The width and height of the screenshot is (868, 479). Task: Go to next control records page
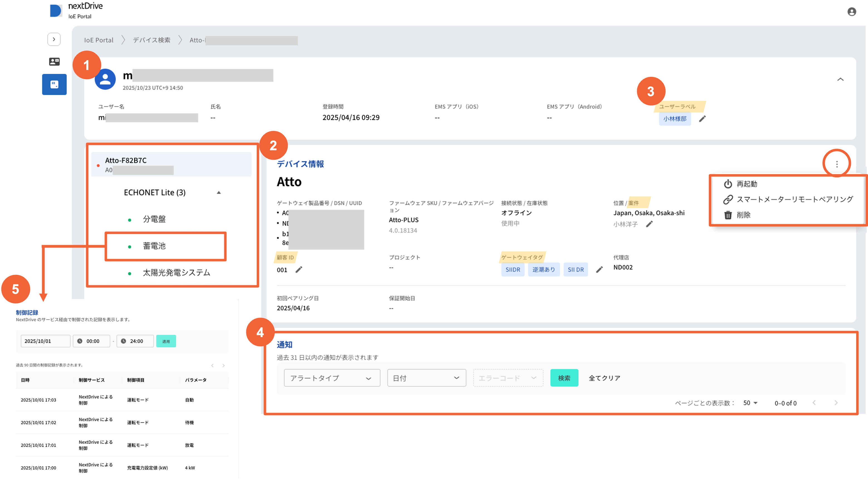click(x=223, y=365)
